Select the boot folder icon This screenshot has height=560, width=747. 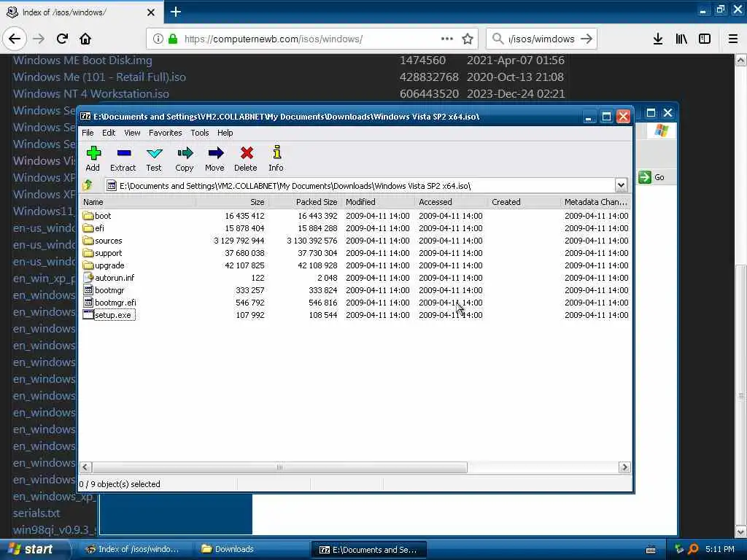(x=88, y=216)
